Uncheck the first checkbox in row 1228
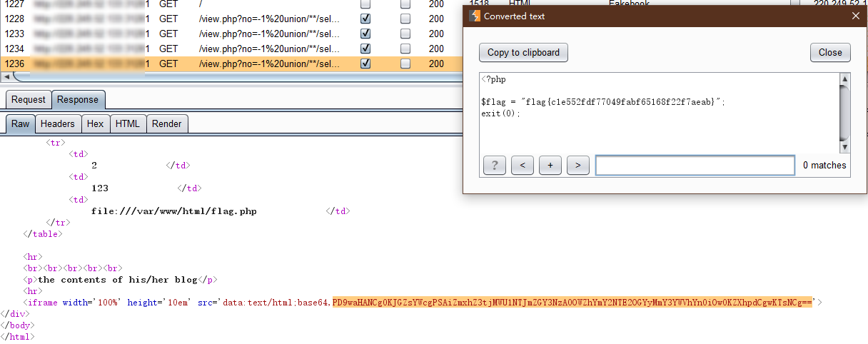Image resolution: width=868 pixels, height=344 pixels. point(365,19)
